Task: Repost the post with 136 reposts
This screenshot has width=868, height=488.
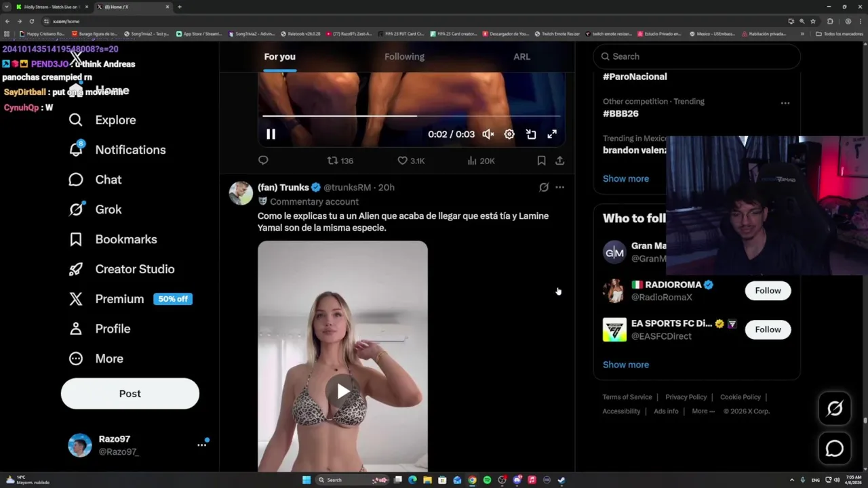Action: [340, 161]
